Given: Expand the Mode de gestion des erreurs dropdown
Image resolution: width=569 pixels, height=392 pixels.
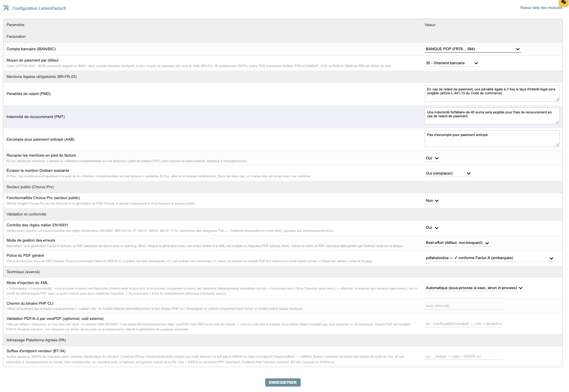Looking at the screenshot, I should point(457,243).
